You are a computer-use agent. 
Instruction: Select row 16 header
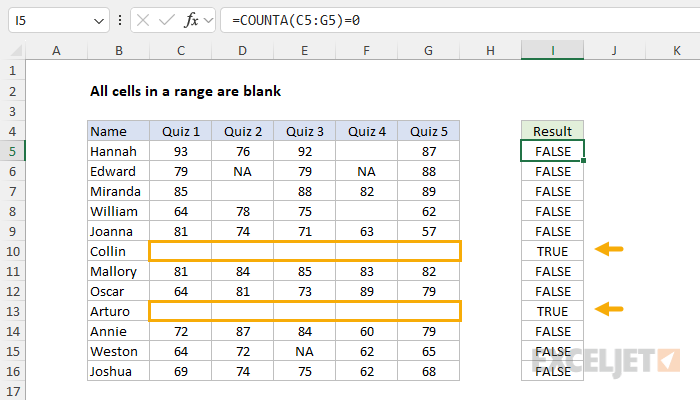[12, 371]
